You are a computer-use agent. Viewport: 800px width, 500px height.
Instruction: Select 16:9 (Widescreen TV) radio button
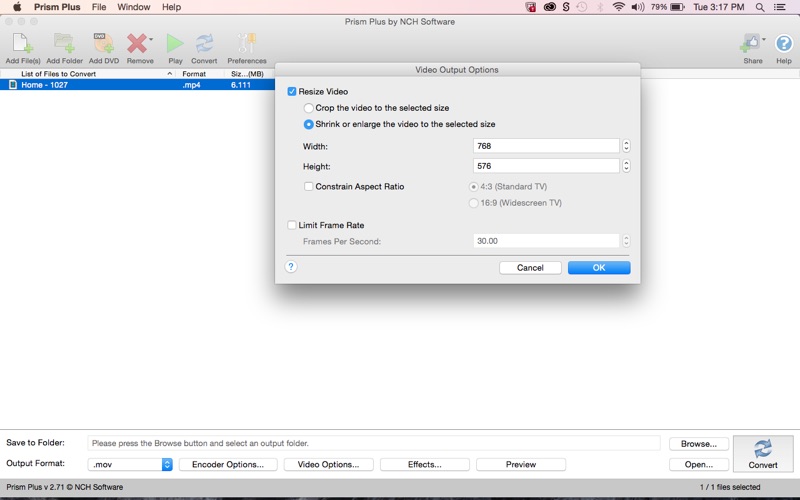coord(473,203)
